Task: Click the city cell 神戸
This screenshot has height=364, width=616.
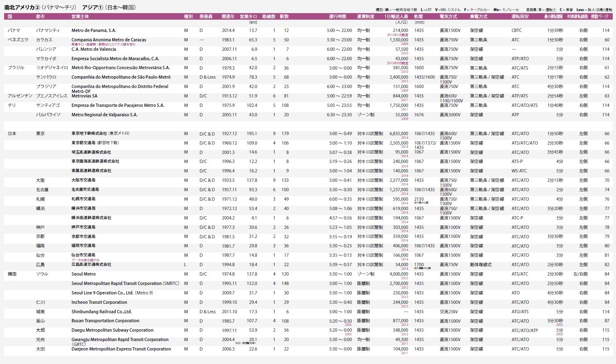Action: point(41,228)
